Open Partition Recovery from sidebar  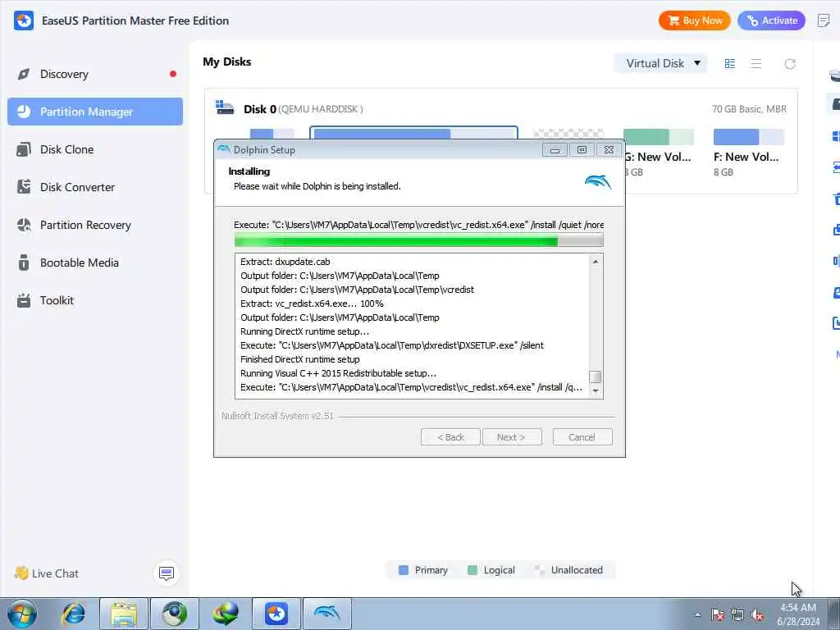pyautogui.click(x=95, y=225)
